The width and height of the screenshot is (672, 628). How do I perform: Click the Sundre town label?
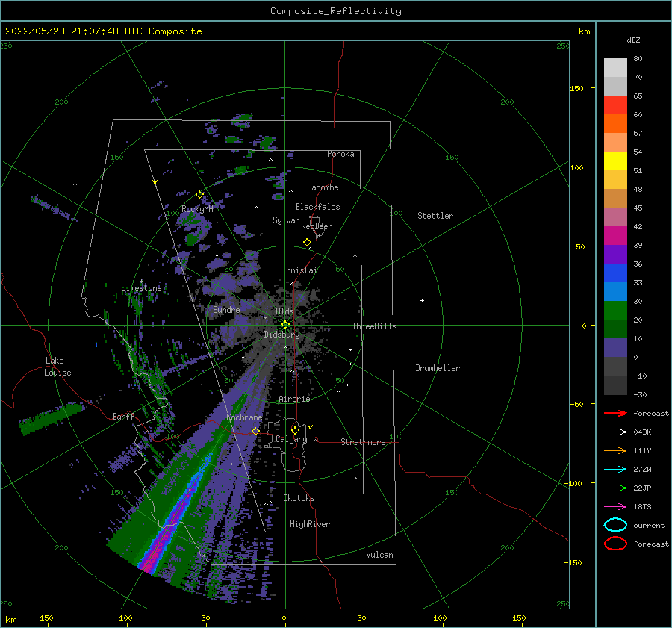pos(226,309)
